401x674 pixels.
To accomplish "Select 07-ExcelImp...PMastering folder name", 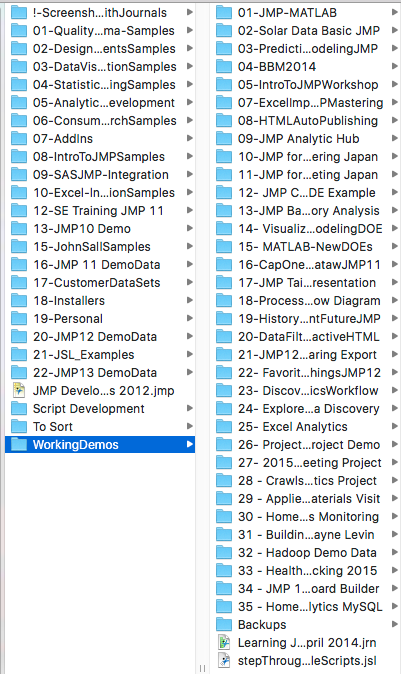I will [311, 102].
